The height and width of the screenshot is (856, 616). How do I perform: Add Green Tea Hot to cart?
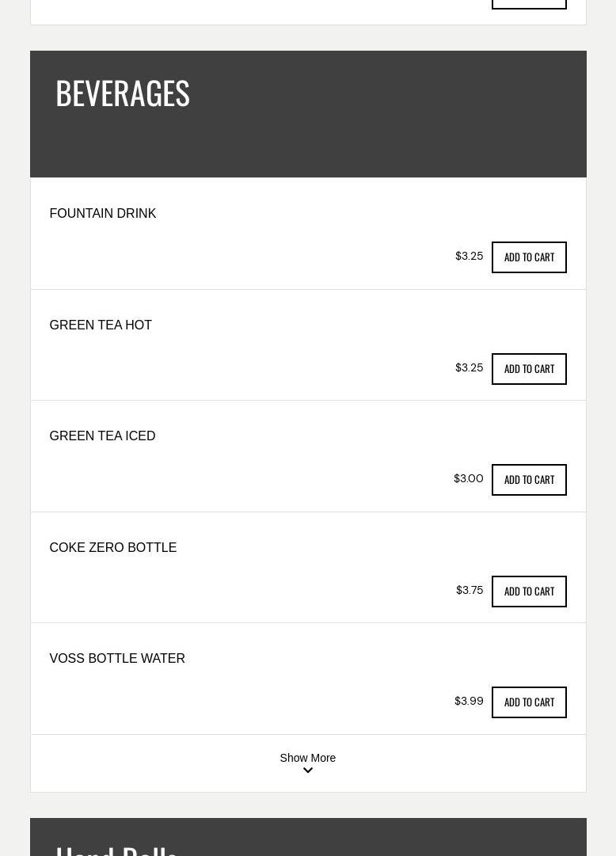(x=529, y=369)
